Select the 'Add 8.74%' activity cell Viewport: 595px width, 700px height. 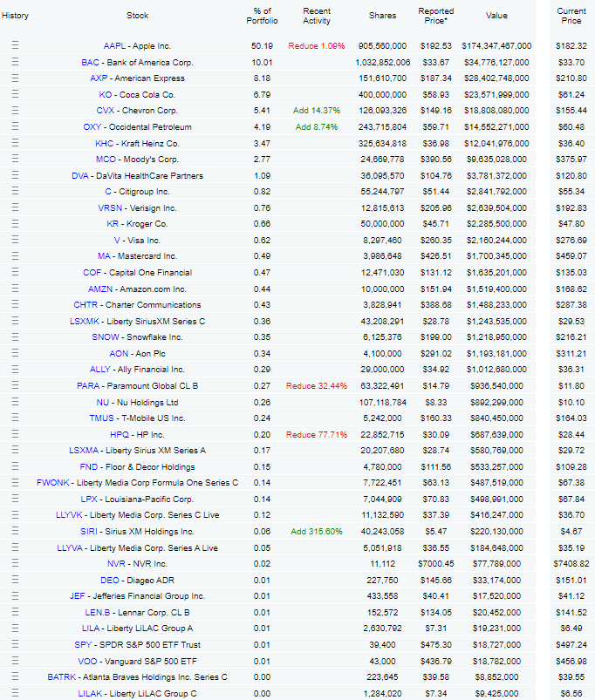(x=317, y=126)
